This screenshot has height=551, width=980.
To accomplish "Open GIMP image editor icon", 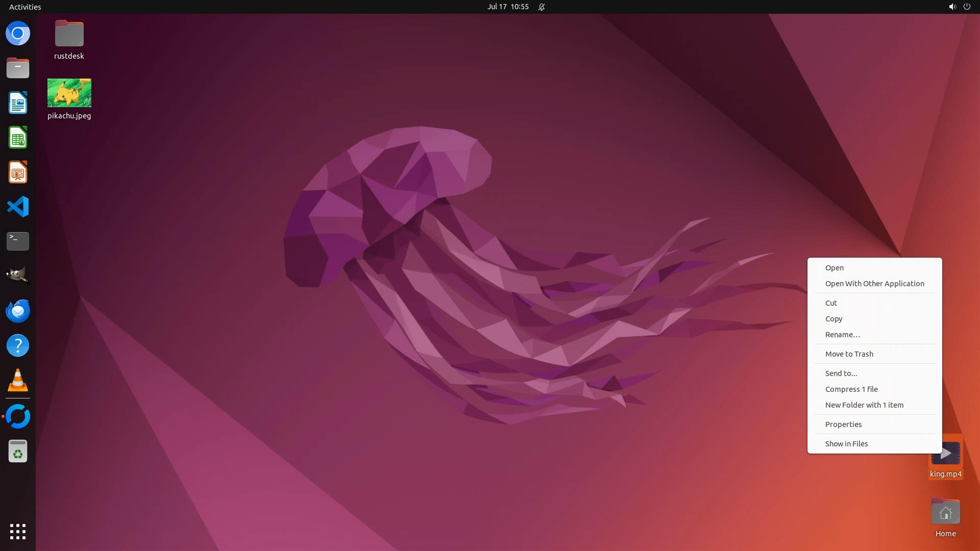I will point(18,275).
